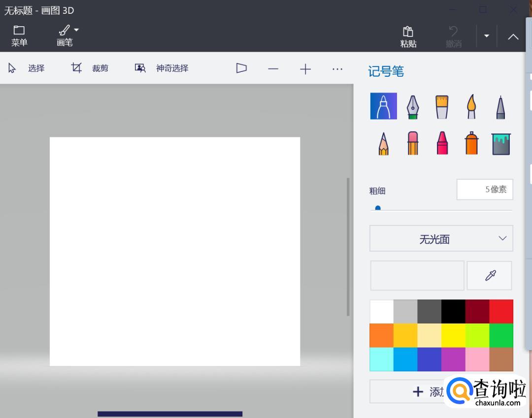Collapse the ribbon with the chevron
This screenshot has width=532, height=418.
(x=513, y=36)
